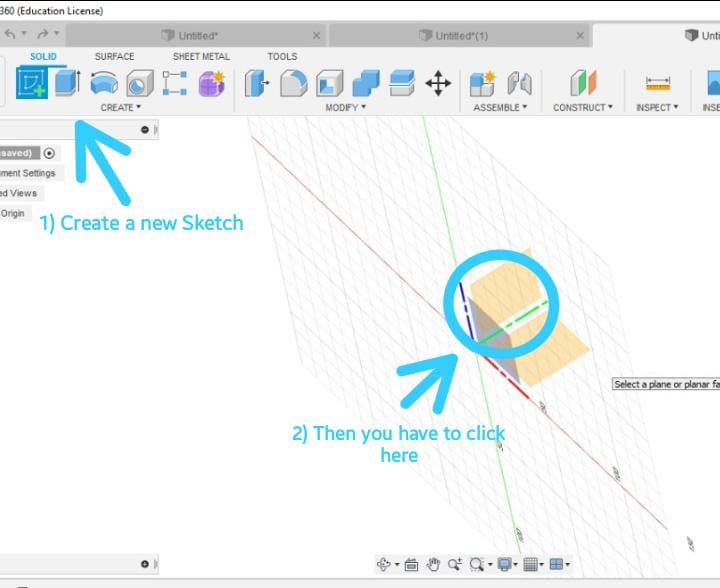720x588 pixels.
Task: Click the Undo arrow
Action: 10,34
